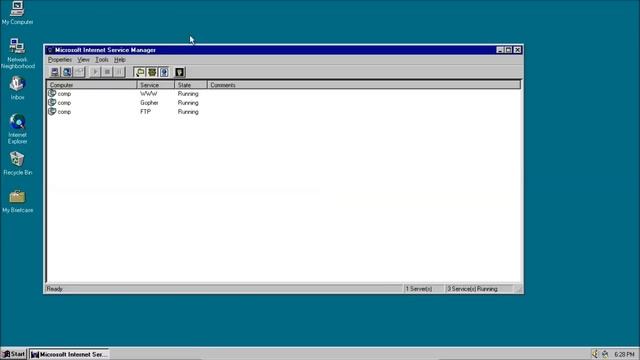Click the speaker volume tray icon
Screen dimensions: 640x360
(595, 354)
